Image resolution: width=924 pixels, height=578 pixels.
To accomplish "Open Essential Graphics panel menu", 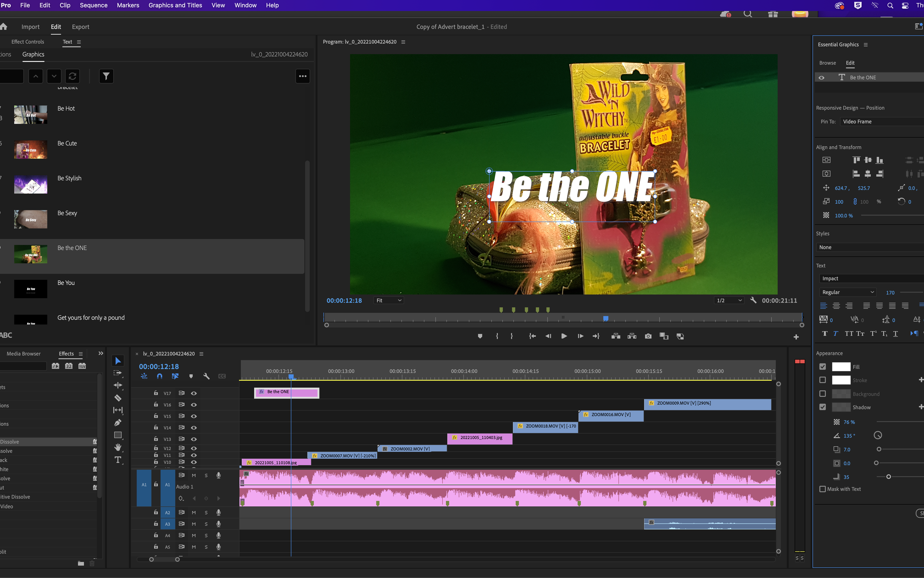I will (866, 45).
